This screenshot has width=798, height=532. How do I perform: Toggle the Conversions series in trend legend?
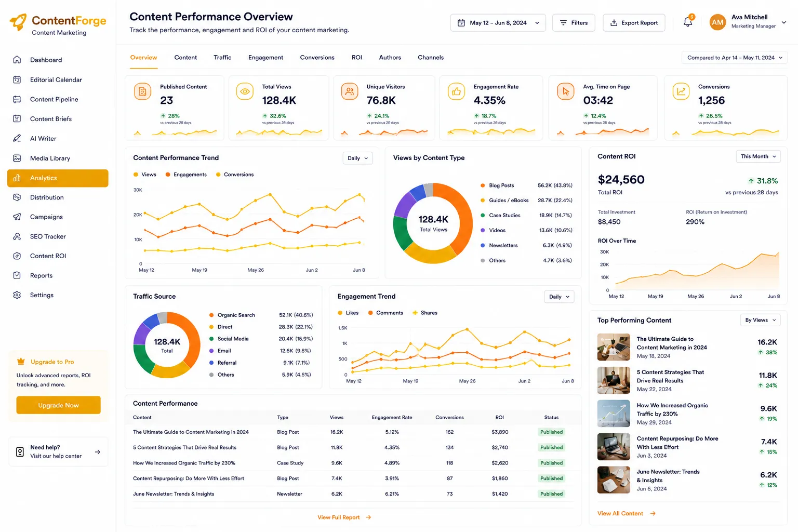click(235, 175)
